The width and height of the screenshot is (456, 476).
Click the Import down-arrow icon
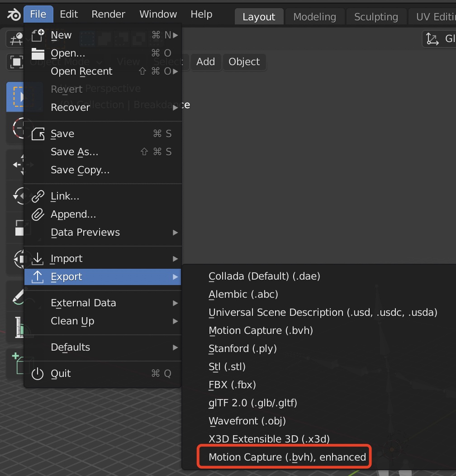(38, 259)
